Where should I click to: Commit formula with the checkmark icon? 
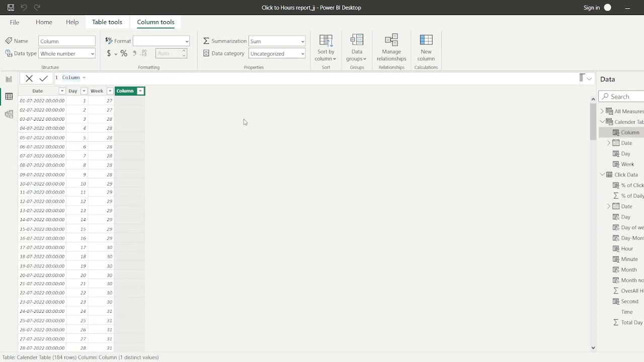(x=44, y=78)
